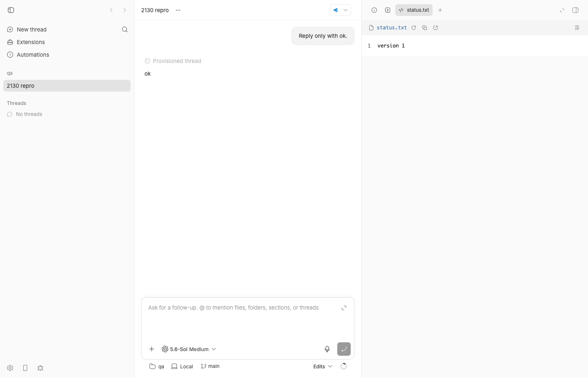Image resolution: width=588 pixels, height=378 pixels.
Task: Copy status.txt contents
Action: coord(425,28)
